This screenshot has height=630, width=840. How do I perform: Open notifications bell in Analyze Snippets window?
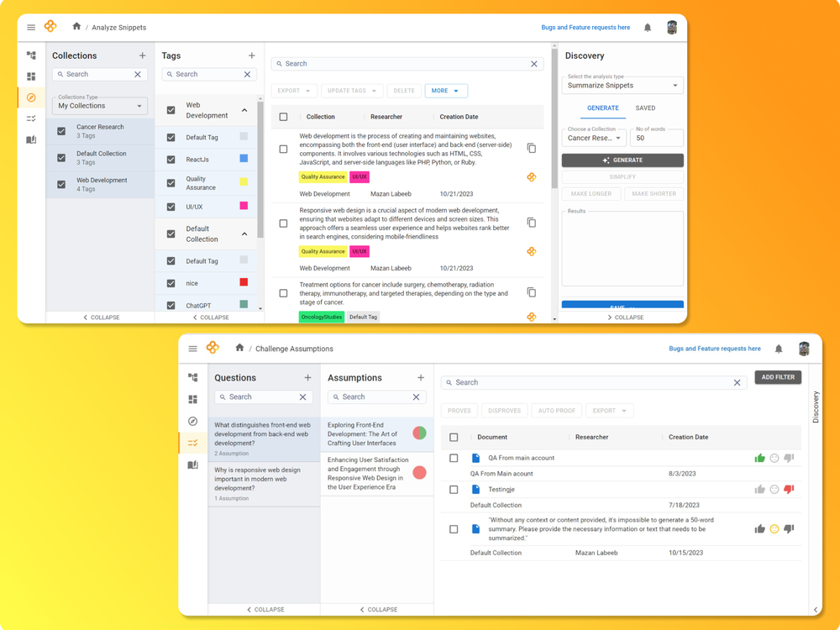[647, 28]
